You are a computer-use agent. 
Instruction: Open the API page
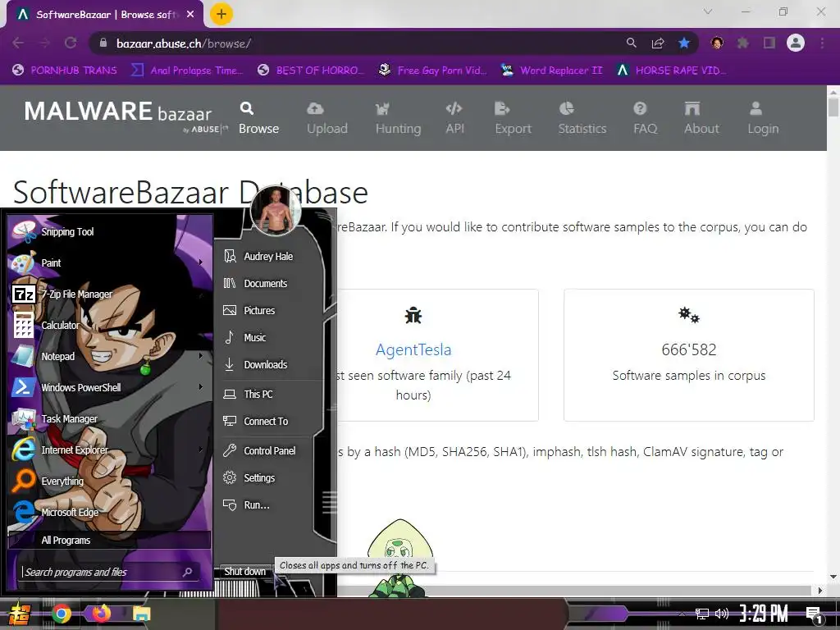pos(454,118)
